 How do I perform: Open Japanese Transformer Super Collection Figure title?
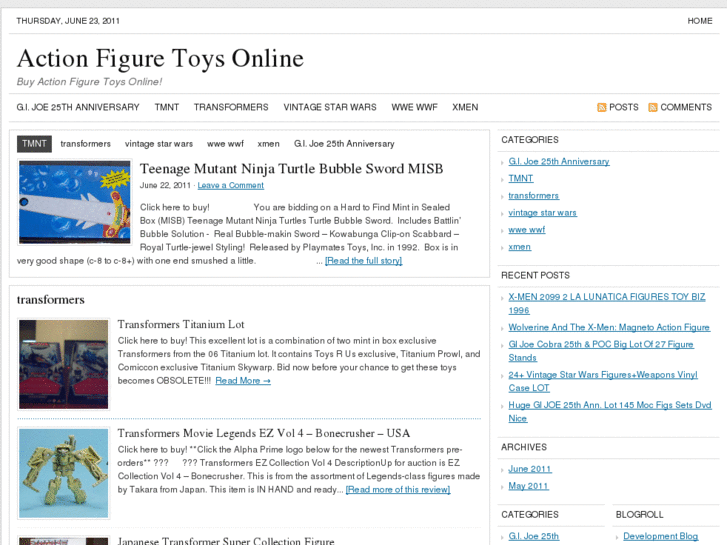[x=226, y=541]
